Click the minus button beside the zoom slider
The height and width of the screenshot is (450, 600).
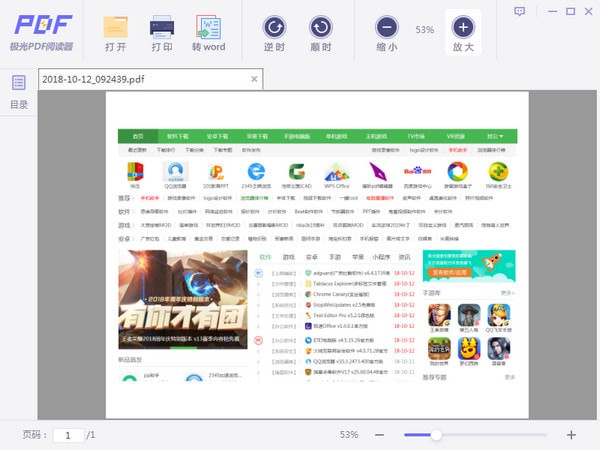point(380,435)
